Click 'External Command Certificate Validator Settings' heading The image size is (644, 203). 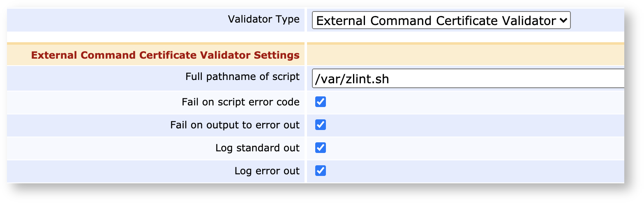165,55
